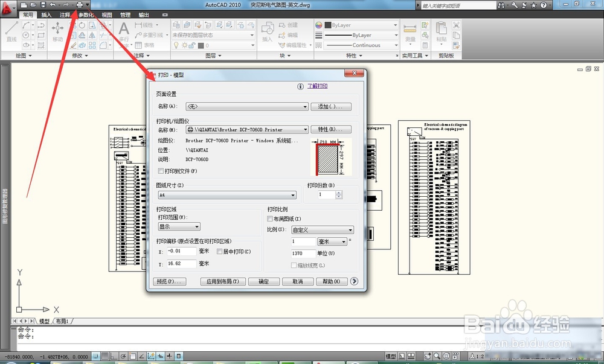Viewport: 604px width, 364px height.
Task: Open the Continuous linetype dropdown
Action: click(361, 45)
